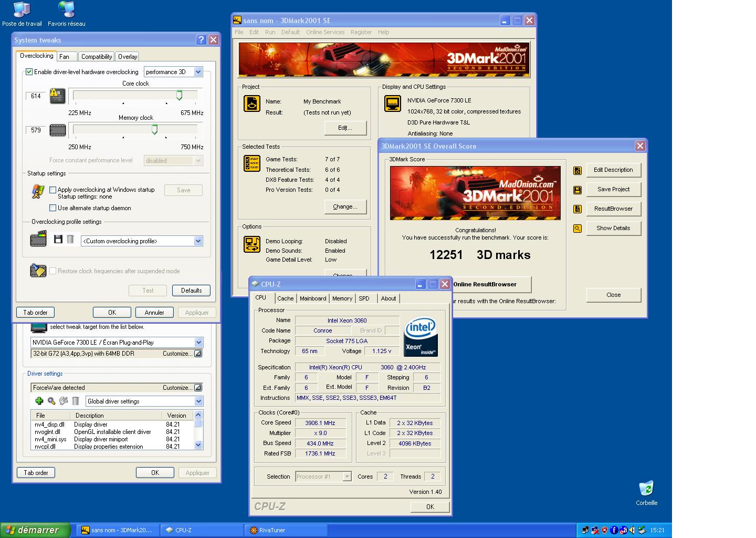Click the memory clock value field 579
756x538 pixels.
(x=36, y=130)
